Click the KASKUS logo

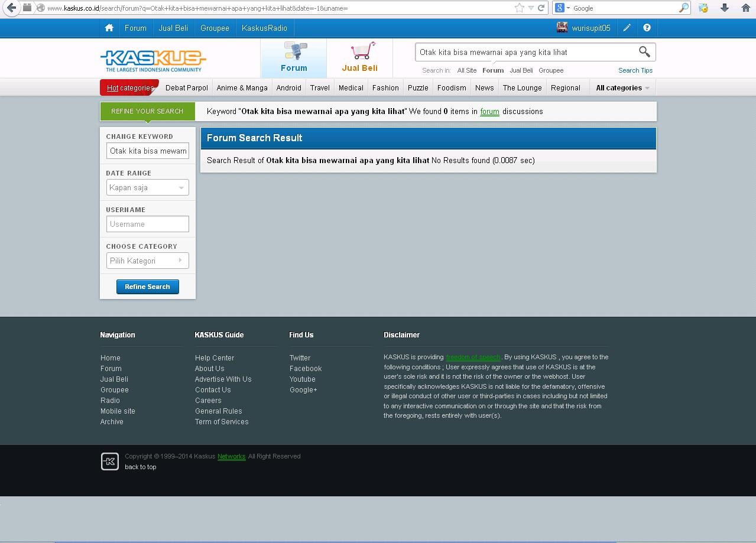(153, 60)
